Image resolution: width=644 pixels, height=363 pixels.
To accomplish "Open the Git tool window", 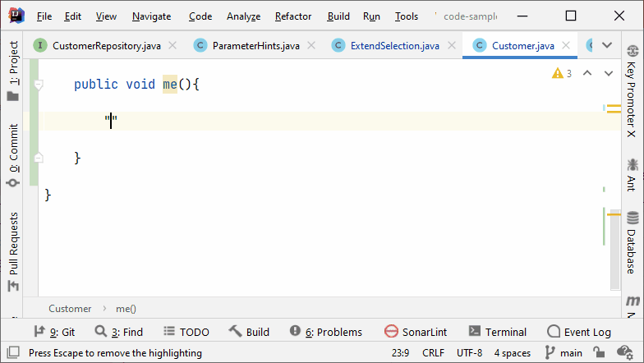I will (54, 332).
